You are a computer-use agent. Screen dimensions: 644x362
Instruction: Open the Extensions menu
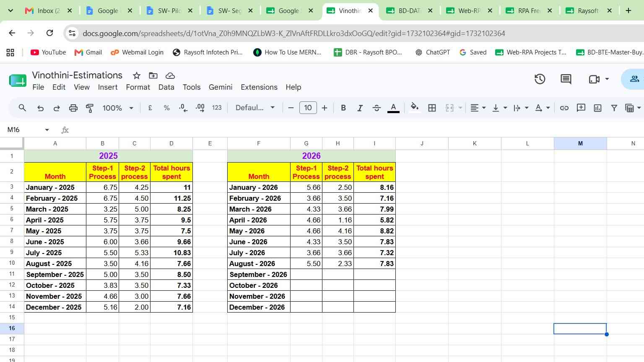pyautogui.click(x=259, y=87)
